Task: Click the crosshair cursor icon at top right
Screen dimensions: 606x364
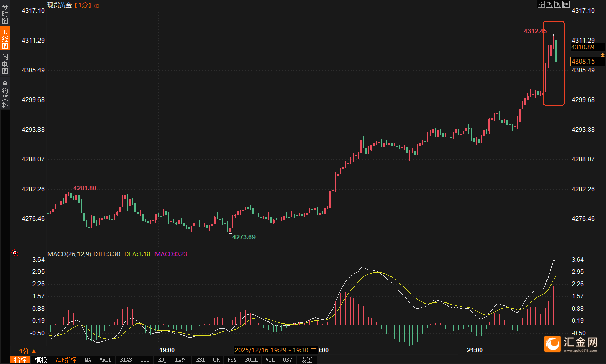Action: click(541, 4)
